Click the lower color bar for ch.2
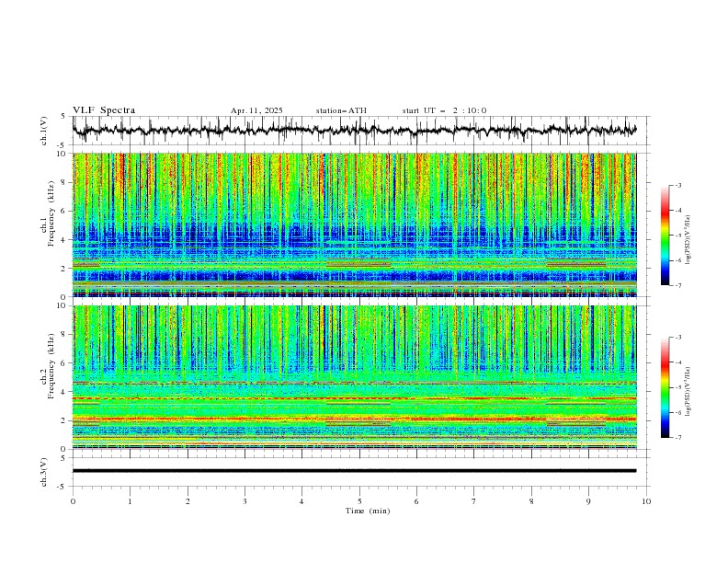 click(665, 387)
